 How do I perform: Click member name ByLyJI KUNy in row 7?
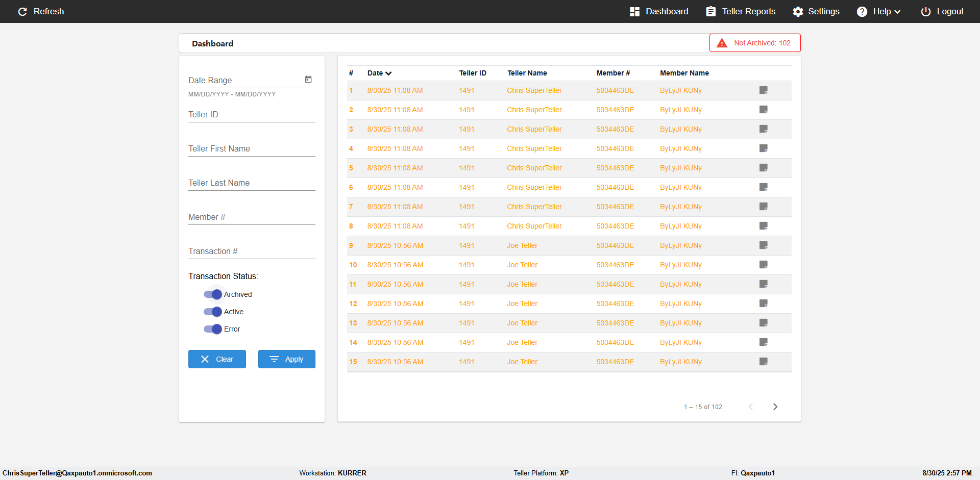(x=681, y=207)
